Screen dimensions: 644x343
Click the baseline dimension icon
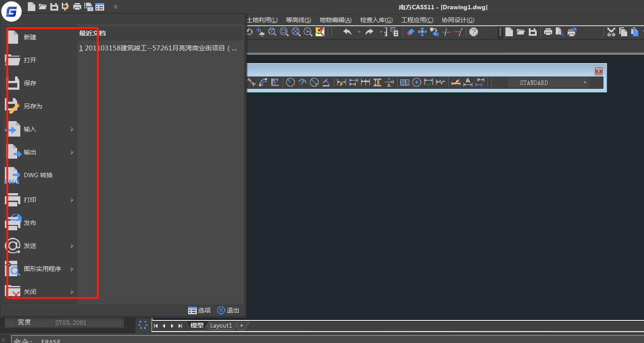pyautogui.click(x=353, y=83)
